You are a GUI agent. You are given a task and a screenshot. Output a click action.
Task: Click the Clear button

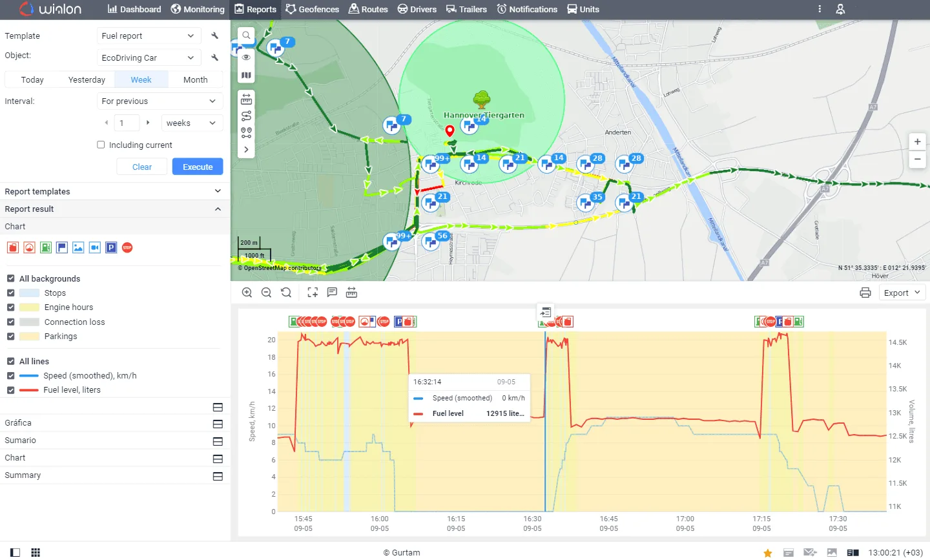tap(142, 167)
